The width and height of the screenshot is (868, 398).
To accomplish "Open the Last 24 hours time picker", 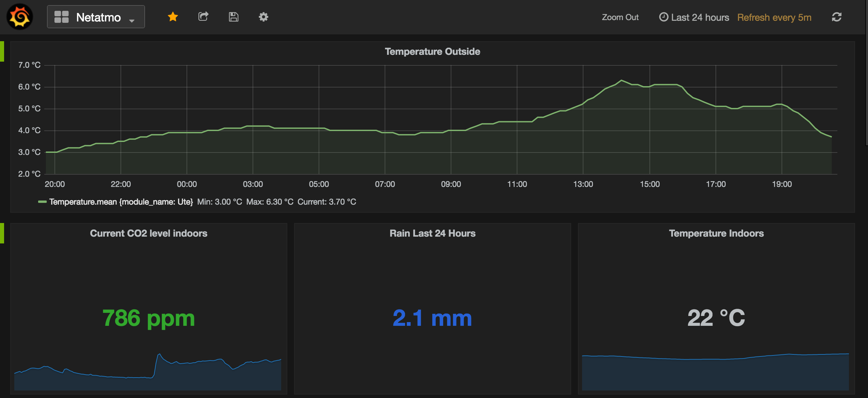I will (x=694, y=17).
